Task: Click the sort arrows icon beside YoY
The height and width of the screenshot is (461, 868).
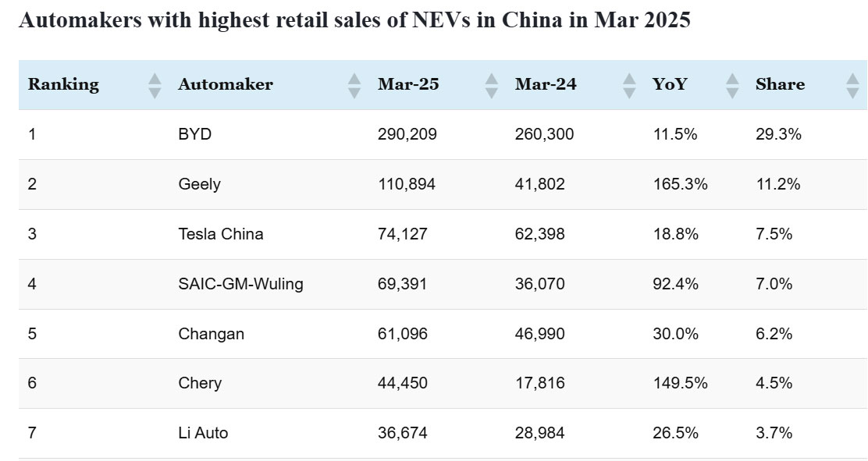Action: pos(732,85)
